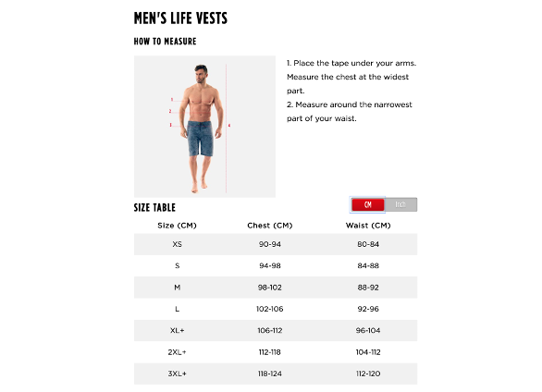Click the Waist (CM) column header
This screenshot has width=542, height=392.
pyautogui.click(x=368, y=226)
